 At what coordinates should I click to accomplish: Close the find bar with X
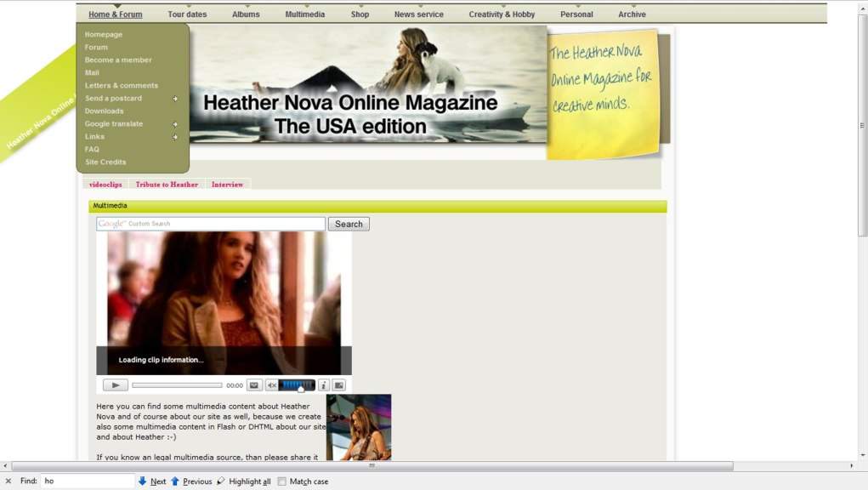(x=9, y=481)
